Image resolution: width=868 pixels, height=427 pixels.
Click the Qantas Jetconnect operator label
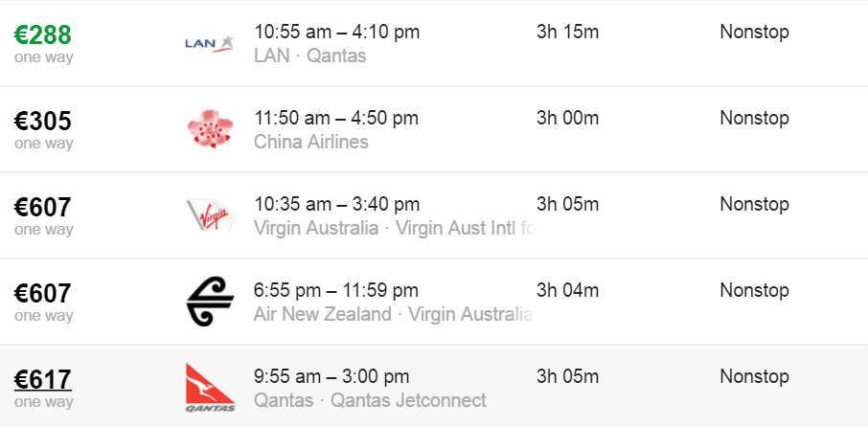408,400
